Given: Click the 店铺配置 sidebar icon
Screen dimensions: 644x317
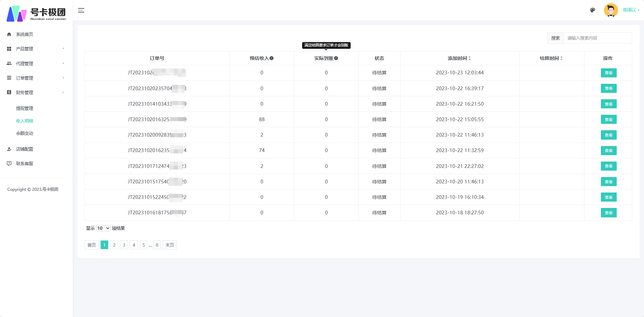Looking at the screenshot, I should point(9,149).
